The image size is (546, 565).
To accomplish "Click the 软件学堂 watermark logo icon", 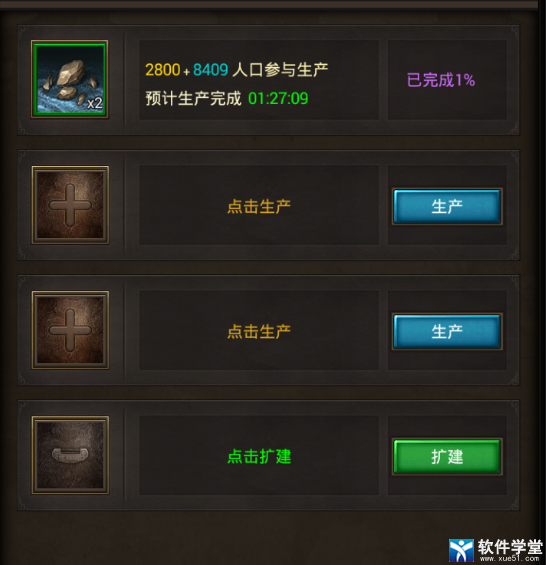I will point(461,550).
